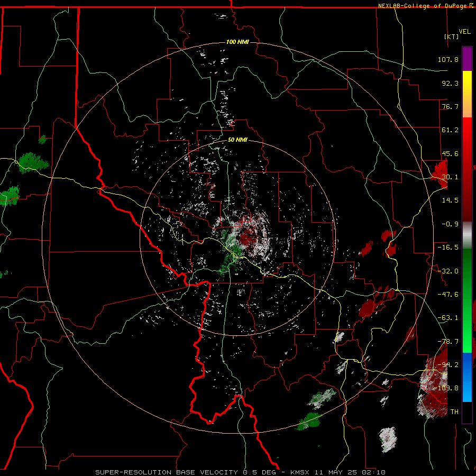Viewport: 476px width, 476px height.
Task: Click the -94.2 velocity scale value
Action: pyautogui.click(x=448, y=365)
